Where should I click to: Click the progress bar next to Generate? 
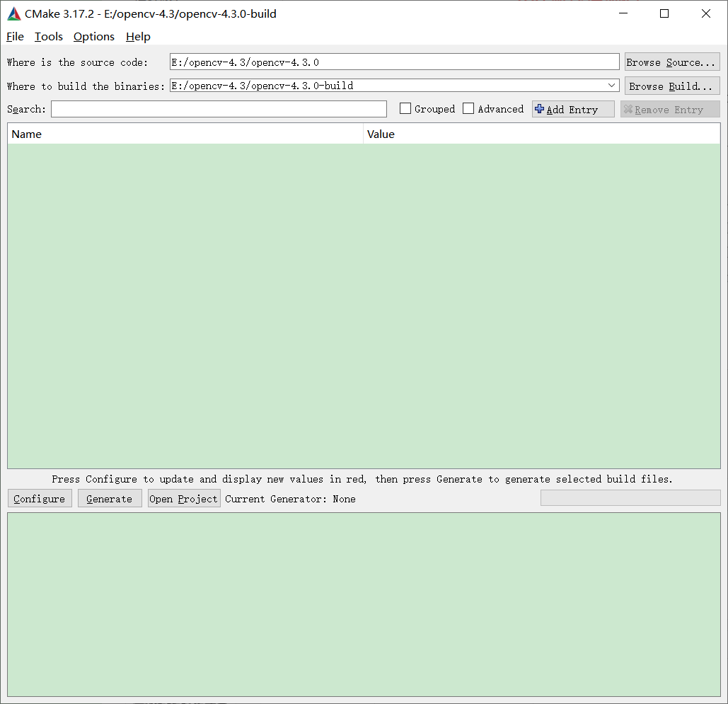coord(630,497)
